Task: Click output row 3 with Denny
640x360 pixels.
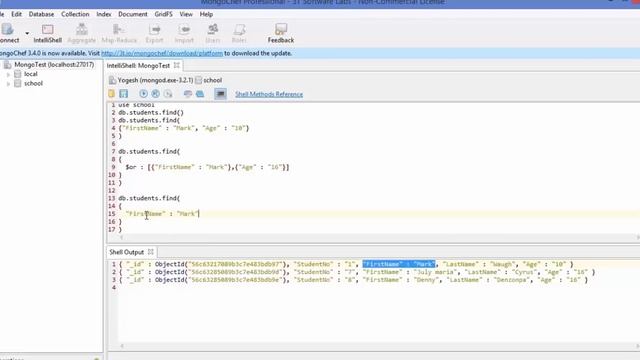Action: coord(353,280)
